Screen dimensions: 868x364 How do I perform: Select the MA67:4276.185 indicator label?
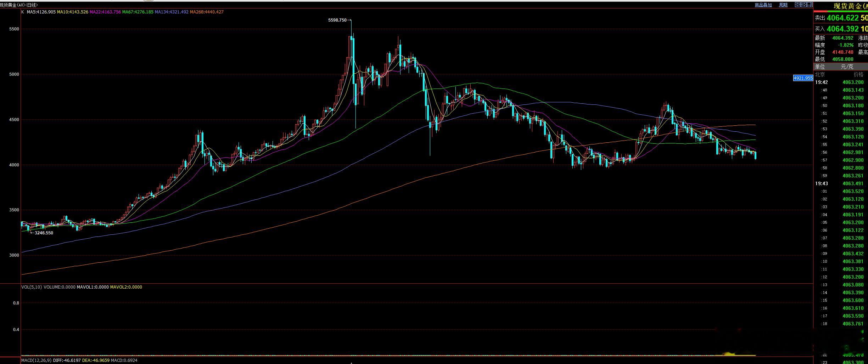pyautogui.click(x=138, y=12)
